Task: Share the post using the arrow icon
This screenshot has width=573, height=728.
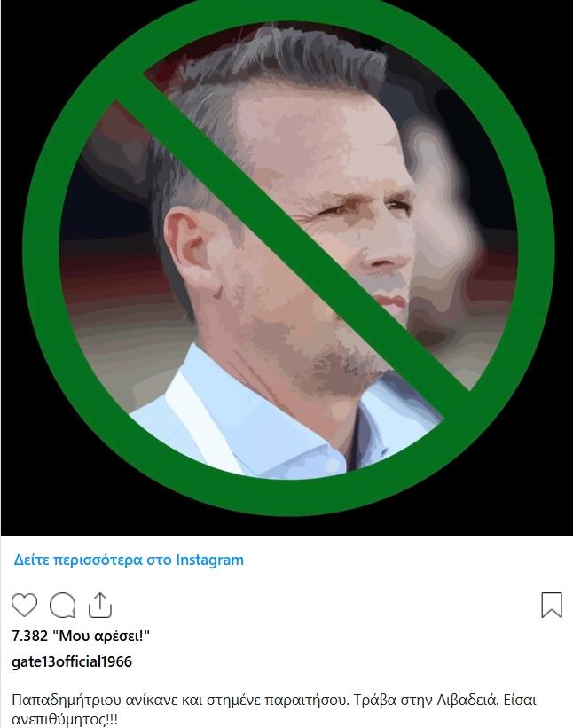Action: pyautogui.click(x=100, y=605)
